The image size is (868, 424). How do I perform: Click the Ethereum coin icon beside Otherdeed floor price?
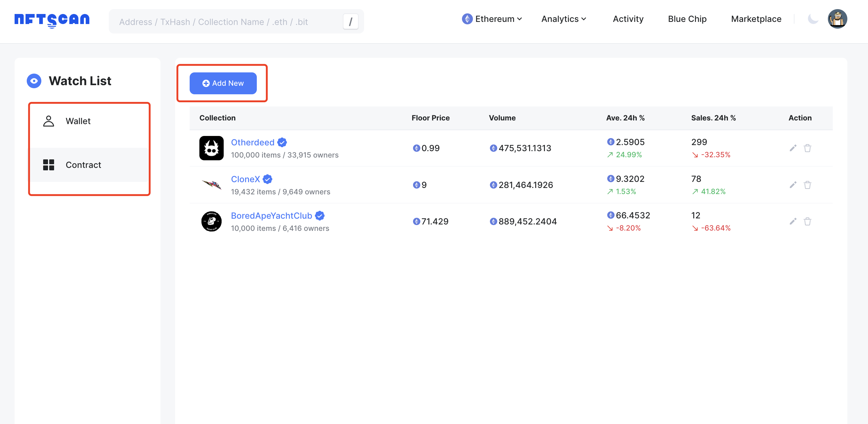pyautogui.click(x=417, y=148)
